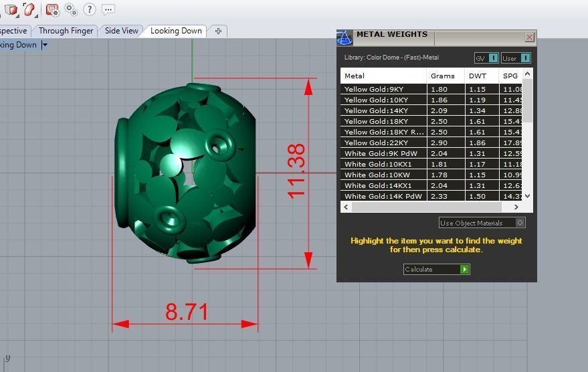
Task: Sort by the Metal column header
Action: (x=383, y=76)
